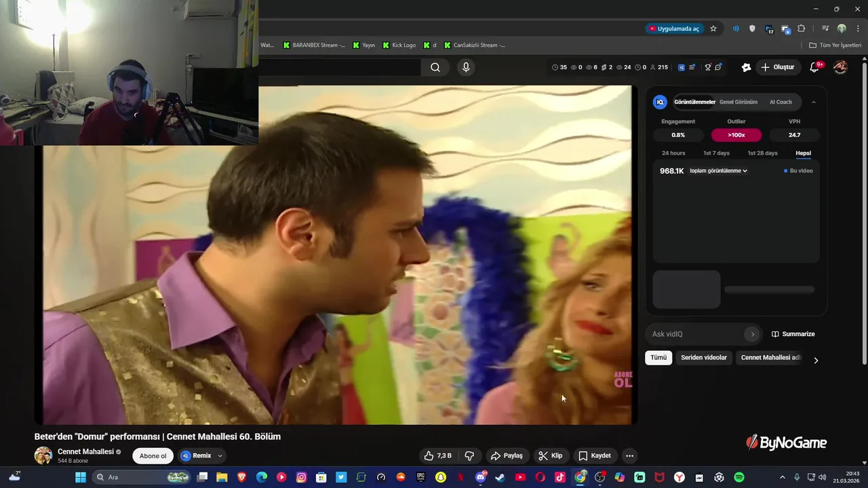This screenshot has height=488, width=868.
Task: Open the Chrome extensions puzzle icon
Action: 802,28
